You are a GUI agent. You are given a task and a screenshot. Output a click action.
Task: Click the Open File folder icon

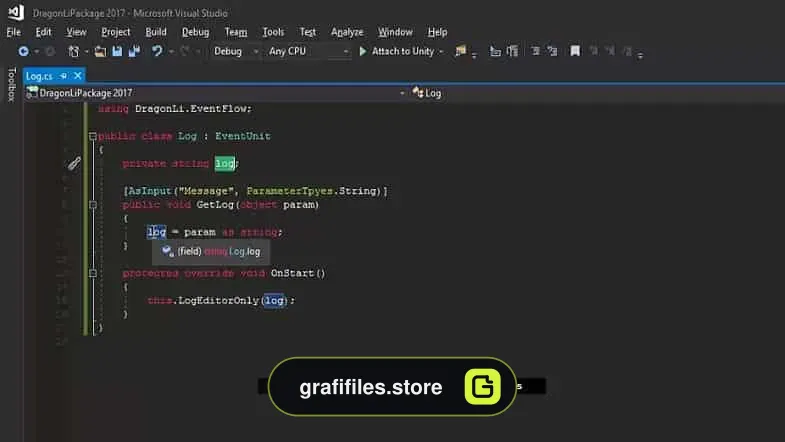click(100, 51)
